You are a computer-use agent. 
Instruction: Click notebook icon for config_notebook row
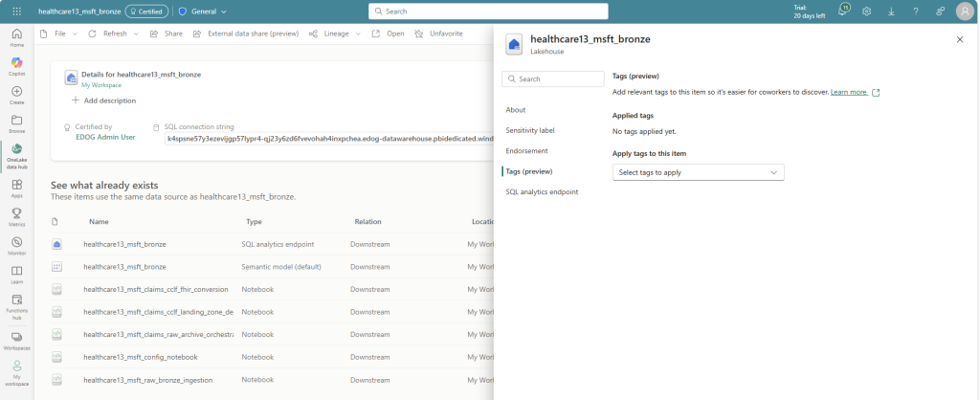(56, 357)
